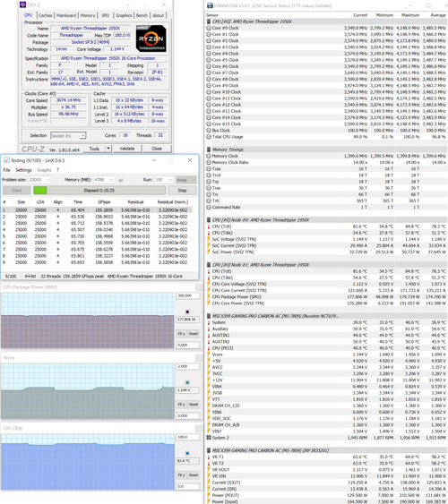Click the lightning icon beside CPU Package Power (SMU)
This screenshot has width=448, height=504.
click(209, 296)
